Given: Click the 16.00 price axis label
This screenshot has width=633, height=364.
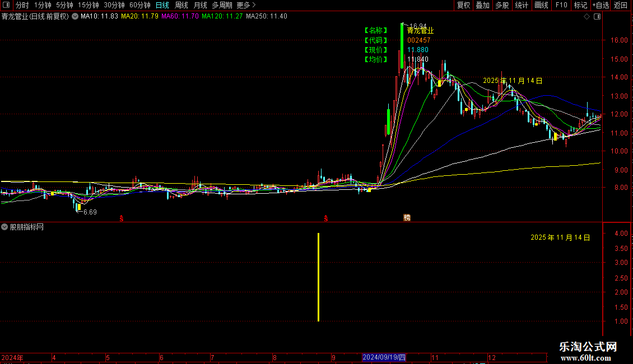Looking at the screenshot, I should [x=619, y=40].
